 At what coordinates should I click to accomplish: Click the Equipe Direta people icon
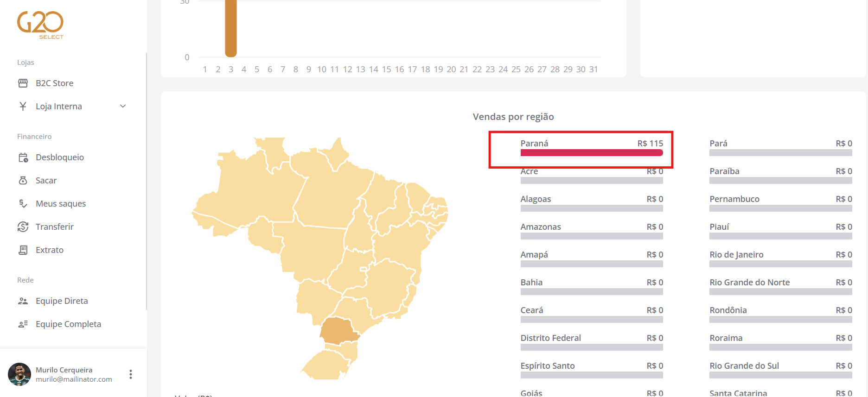23,301
